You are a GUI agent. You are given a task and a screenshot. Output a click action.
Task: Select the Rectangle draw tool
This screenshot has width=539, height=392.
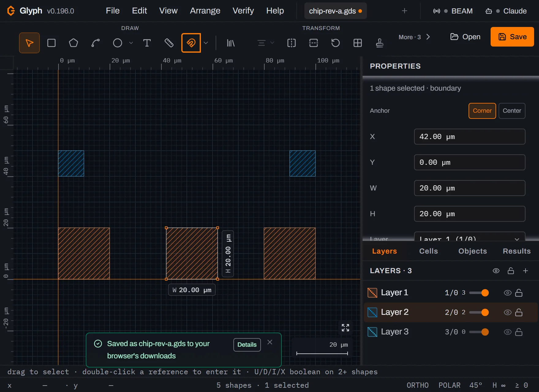pos(51,43)
